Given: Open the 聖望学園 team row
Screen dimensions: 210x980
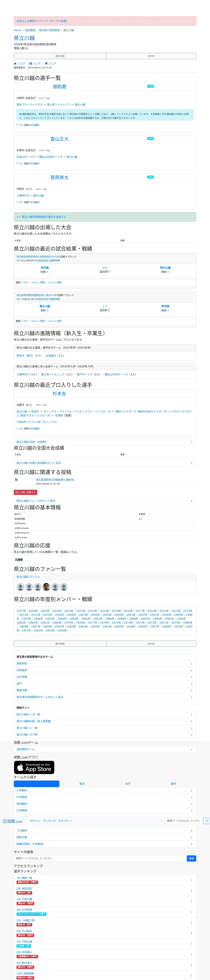Looking at the screenshot, I should pyautogui.click(x=105, y=690).
